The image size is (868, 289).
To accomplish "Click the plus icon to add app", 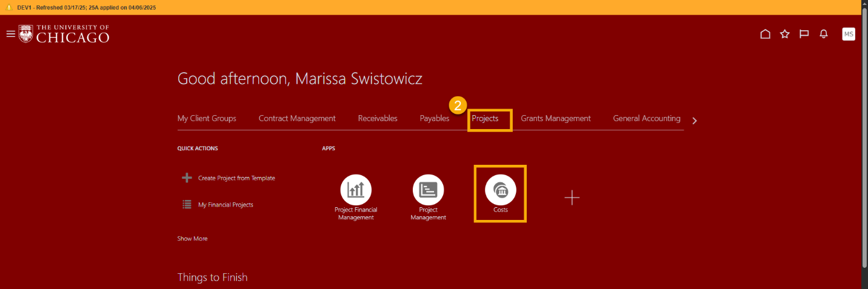I will pyautogui.click(x=572, y=198).
